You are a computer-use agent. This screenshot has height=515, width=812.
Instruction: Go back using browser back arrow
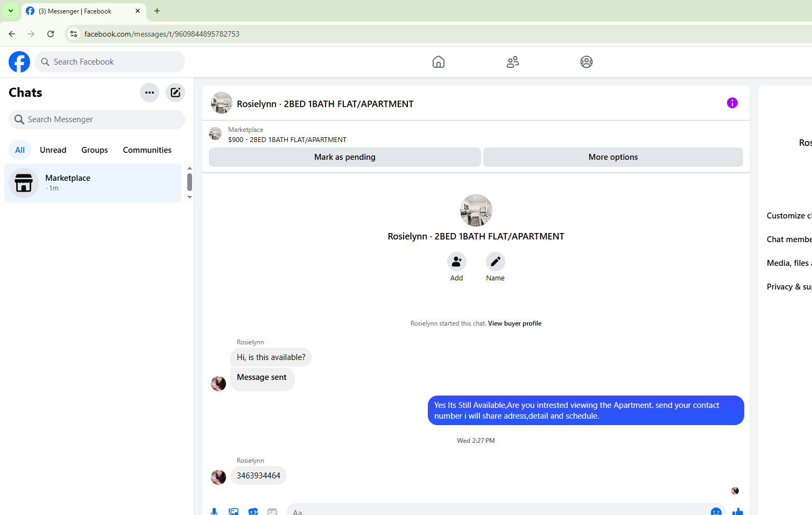click(12, 34)
